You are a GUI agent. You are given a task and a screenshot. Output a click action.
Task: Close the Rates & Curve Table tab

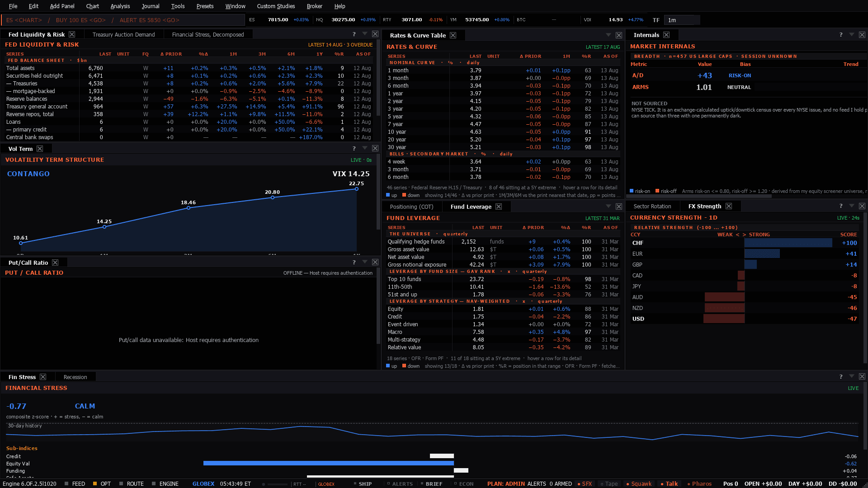pyautogui.click(x=453, y=35)
